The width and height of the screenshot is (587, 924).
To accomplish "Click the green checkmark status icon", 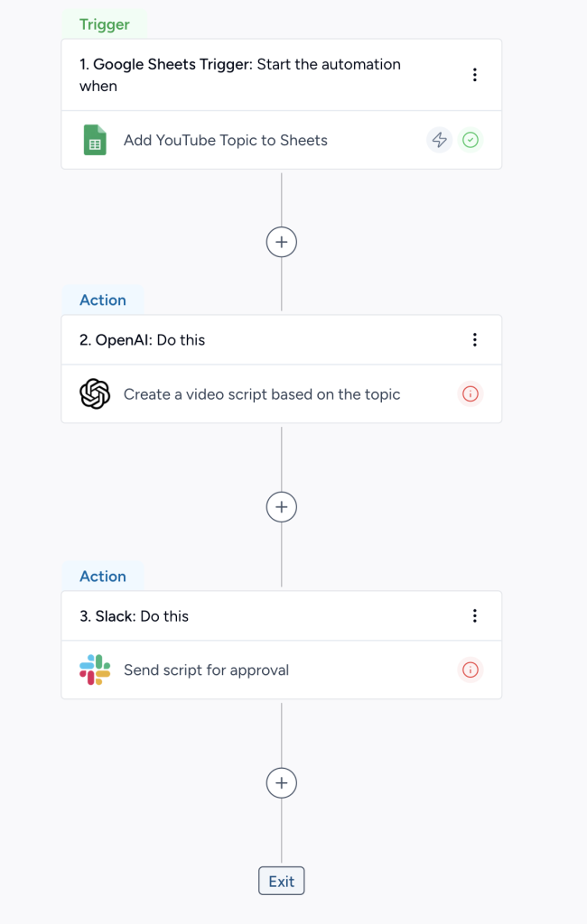I will point(470,140).
